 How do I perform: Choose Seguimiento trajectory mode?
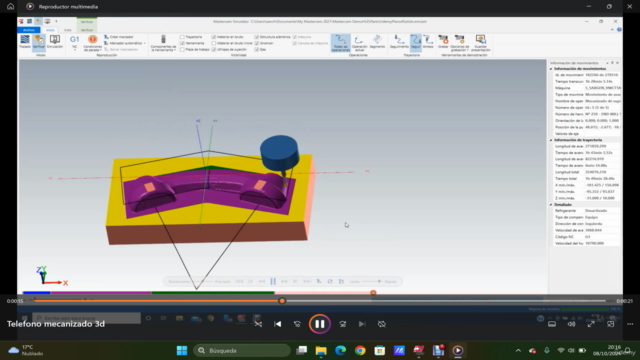point(399,42)
